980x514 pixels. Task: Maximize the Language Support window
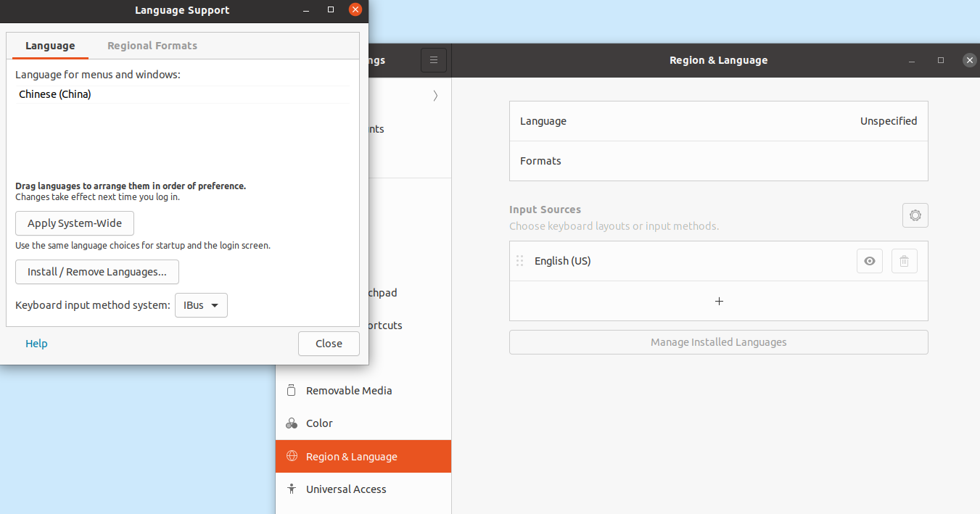(x=331, y=10)
